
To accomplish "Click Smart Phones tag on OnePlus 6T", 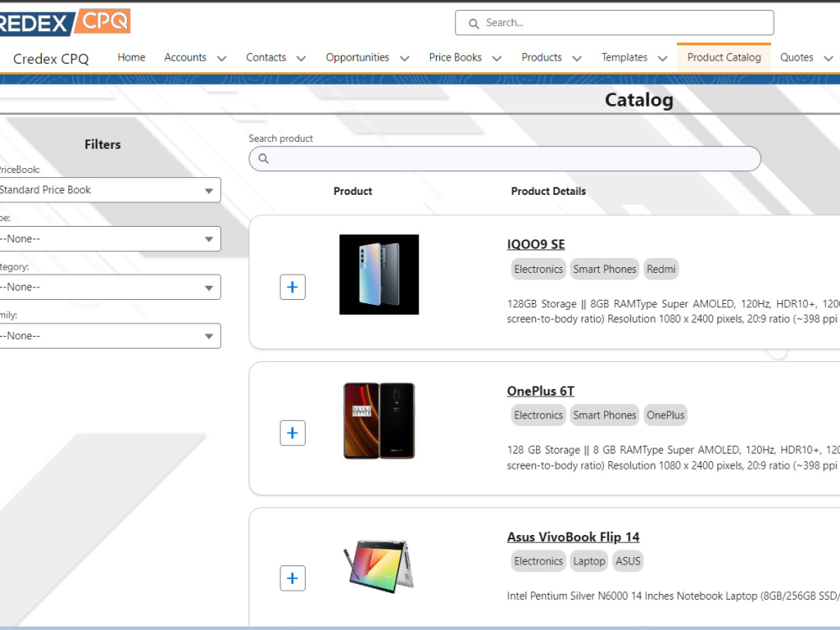I will click(604, 415).
